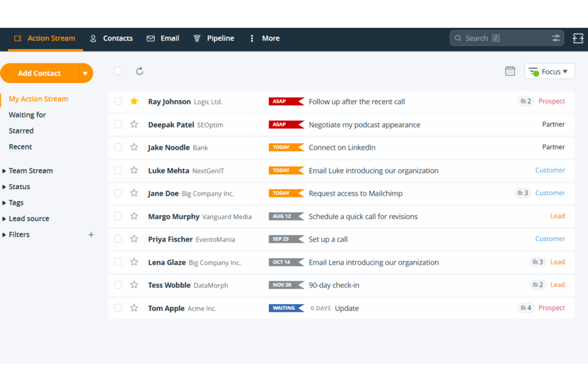
Task: Open the Customer label on Luke Mehta's row
Action: pyautogui.click(x=550, y=170)
